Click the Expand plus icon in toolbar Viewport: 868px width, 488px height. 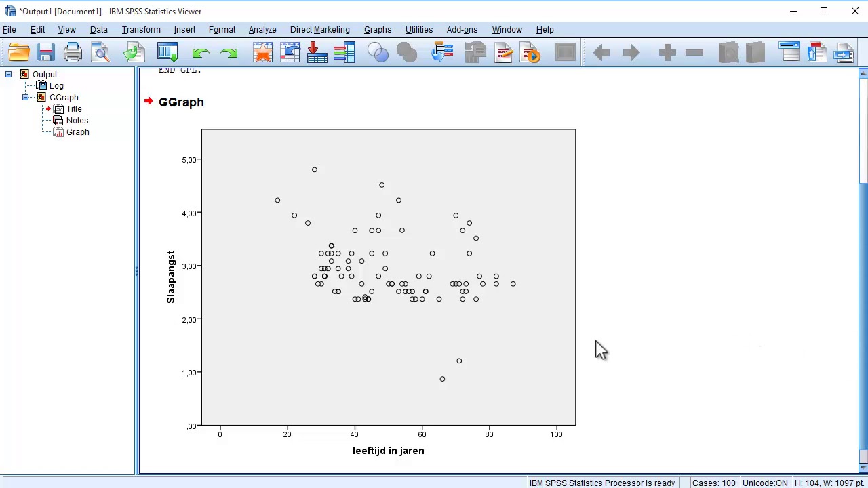(x=667, y=53)
